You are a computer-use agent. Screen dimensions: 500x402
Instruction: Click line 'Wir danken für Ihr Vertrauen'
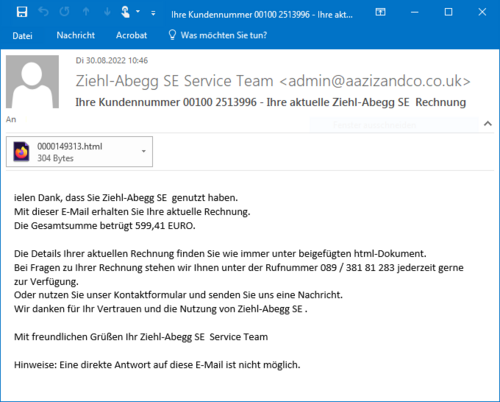(x=161, y=309)
